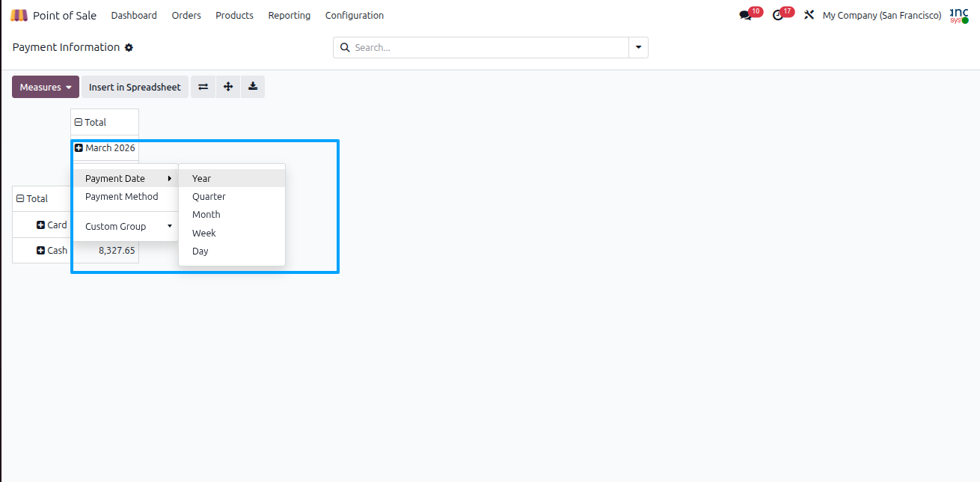Expand the March 2026 column header
The width and height of the screenshot is (980, 482).
tap(105, 148)
